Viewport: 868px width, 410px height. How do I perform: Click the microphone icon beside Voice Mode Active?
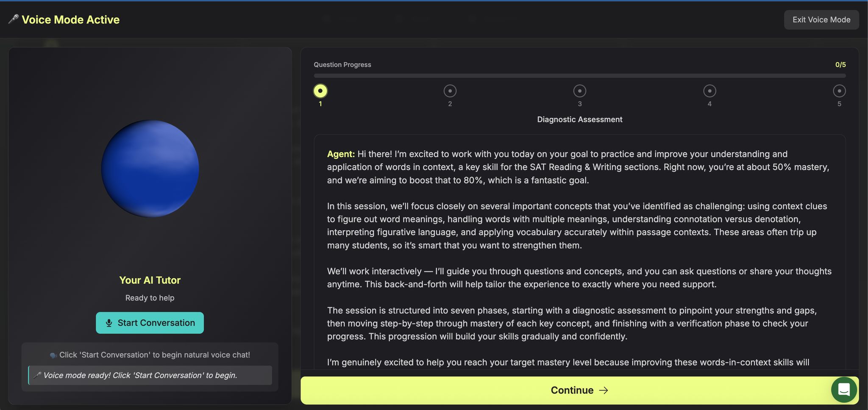(x=13, y=19)
